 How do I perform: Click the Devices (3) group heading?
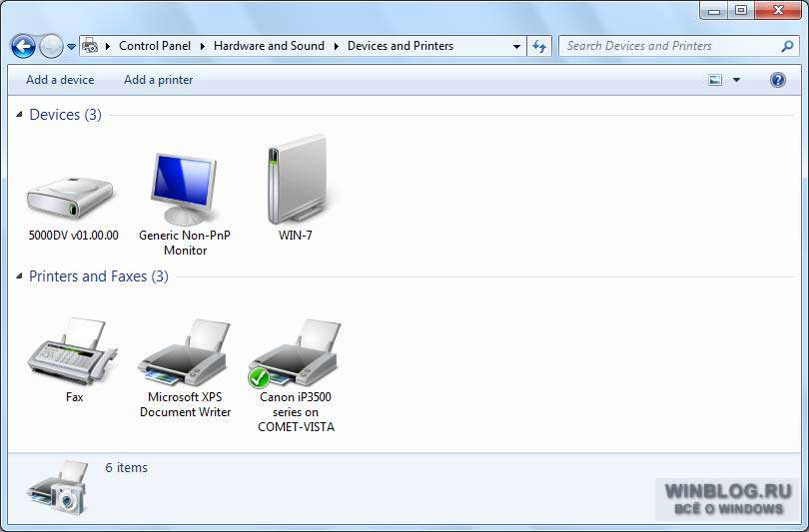66,115
